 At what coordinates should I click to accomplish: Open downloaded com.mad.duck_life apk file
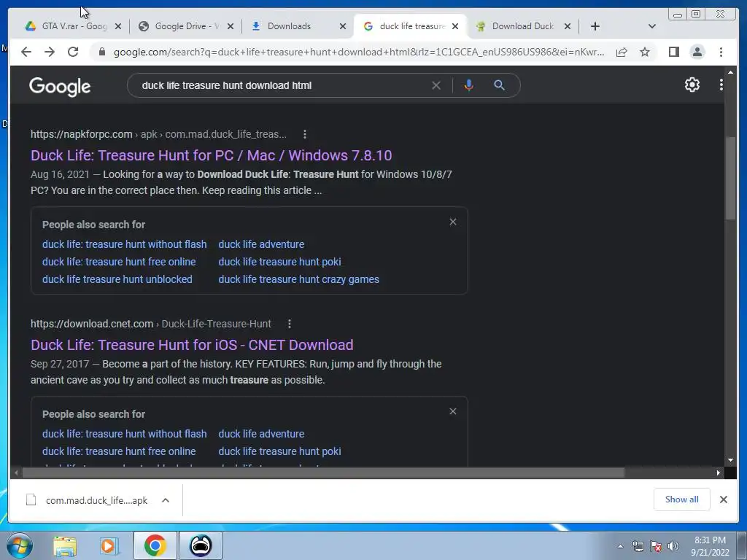(88, 500)
